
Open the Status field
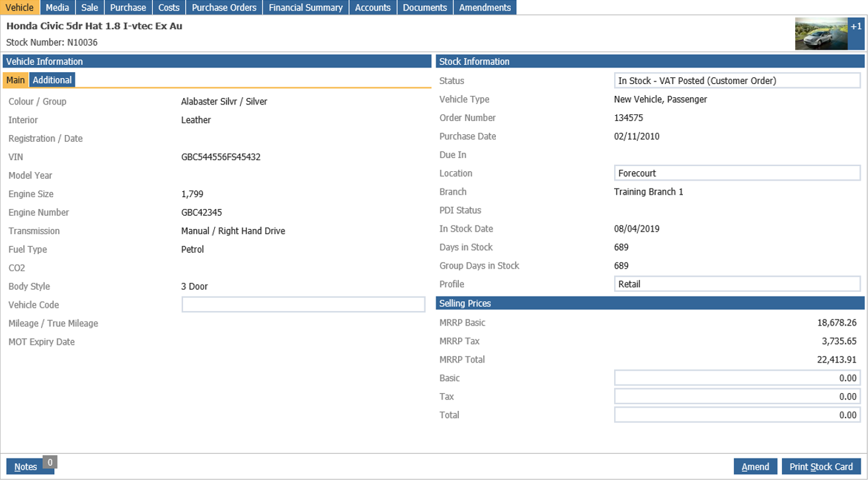click(737, 81)
